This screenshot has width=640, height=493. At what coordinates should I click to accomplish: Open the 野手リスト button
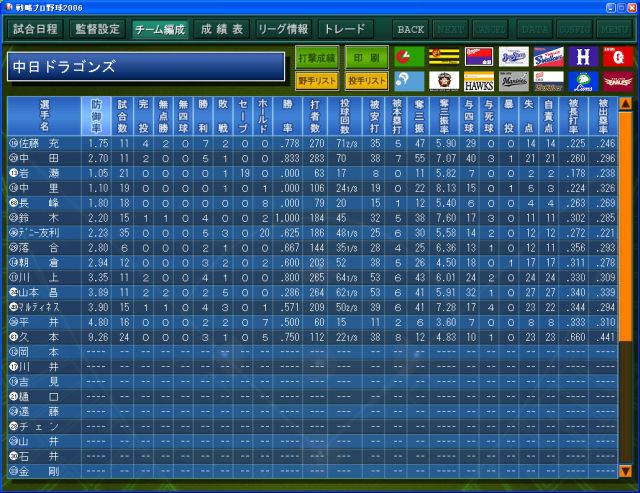[317, 81]
